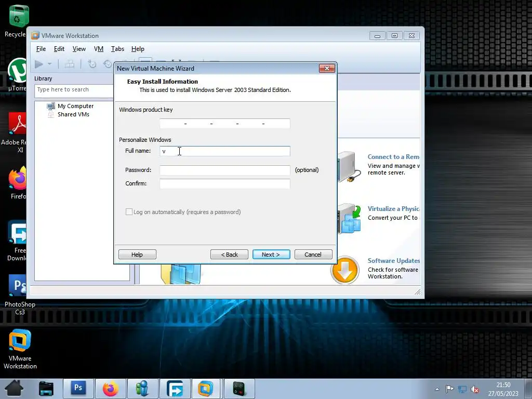Click the muted volume tray icon
The image size is (532, 399).
pos(475,390)
